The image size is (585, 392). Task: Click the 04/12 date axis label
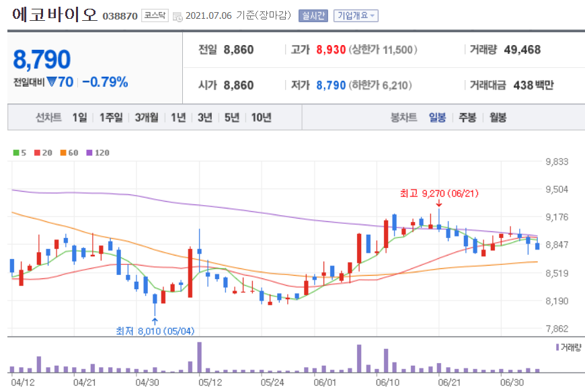point(23,383)
